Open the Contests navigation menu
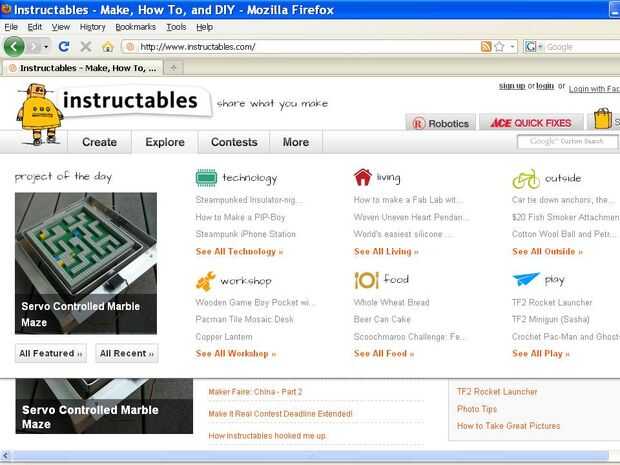The width and height of the screenshot is (620, 465). [x=234, y=142]
